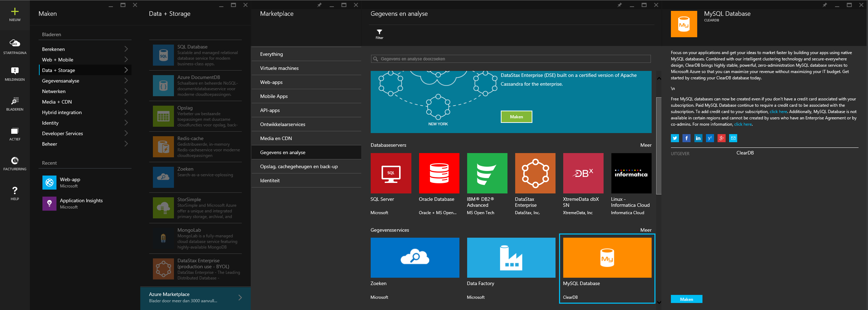Open recent Application Insights icon
This screenshot has height=310, width=868.
tap(49, 204)
